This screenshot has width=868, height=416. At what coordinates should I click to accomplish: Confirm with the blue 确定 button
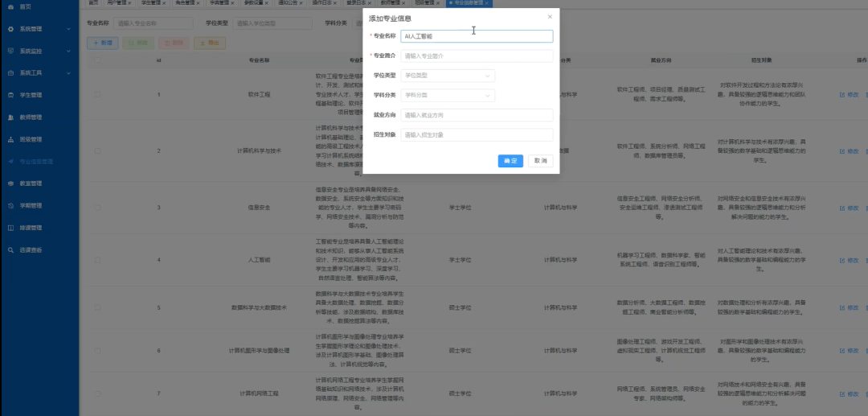510,161
